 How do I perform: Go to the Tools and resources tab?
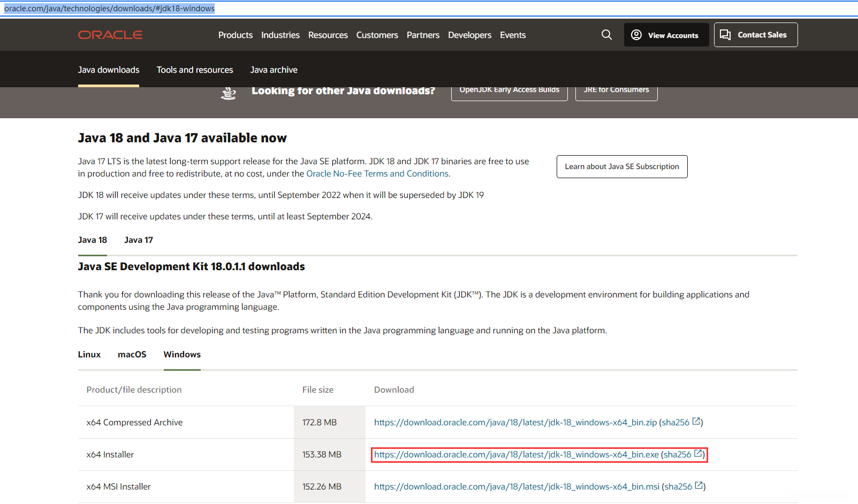pos(195,70)
